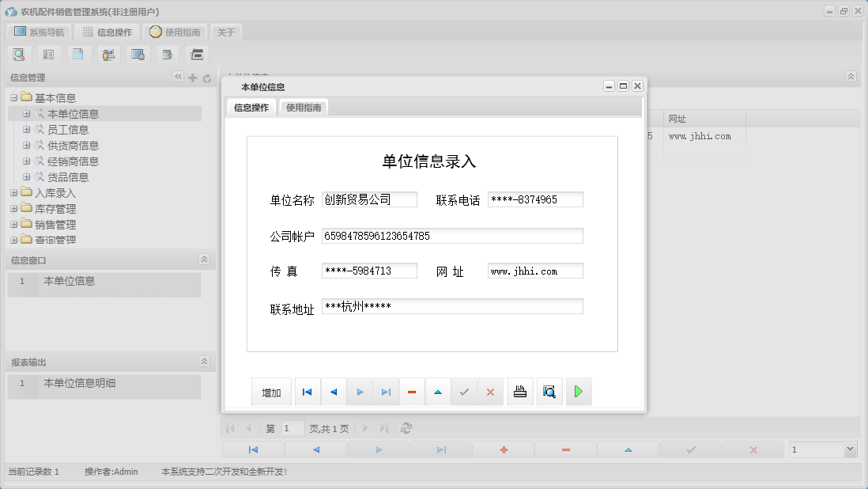This screenshot has height=489, width=868.
Task: Open print preview in the dialog footer
Action: (x=549, y=391)
